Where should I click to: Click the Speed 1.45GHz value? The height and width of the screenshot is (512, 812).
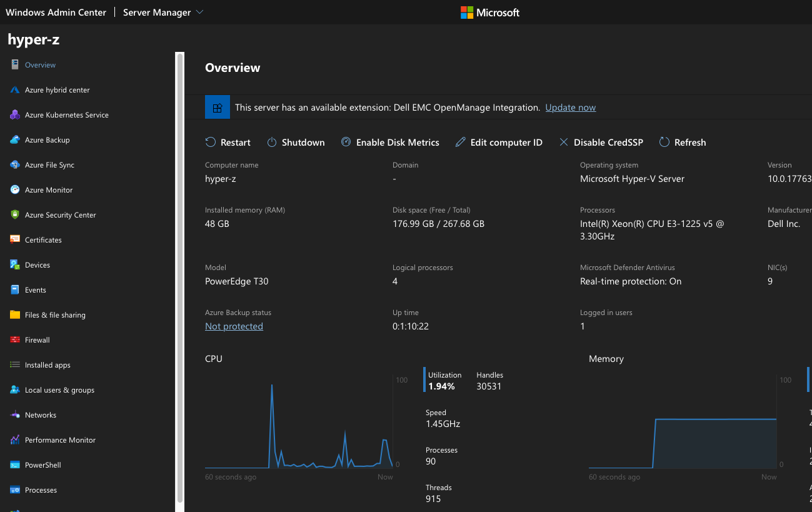point(443,424)
